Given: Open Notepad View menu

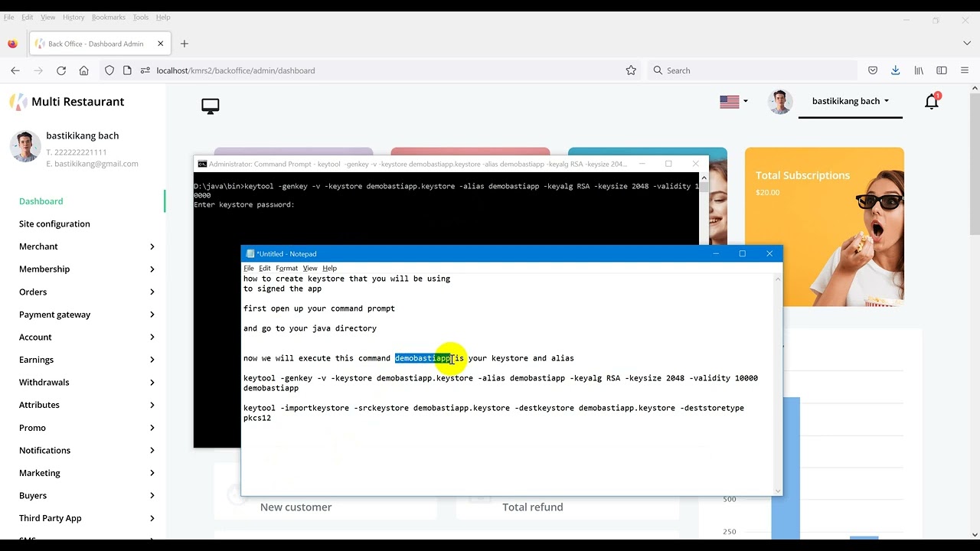Looking at the screenshot, I should pos(310,269).
